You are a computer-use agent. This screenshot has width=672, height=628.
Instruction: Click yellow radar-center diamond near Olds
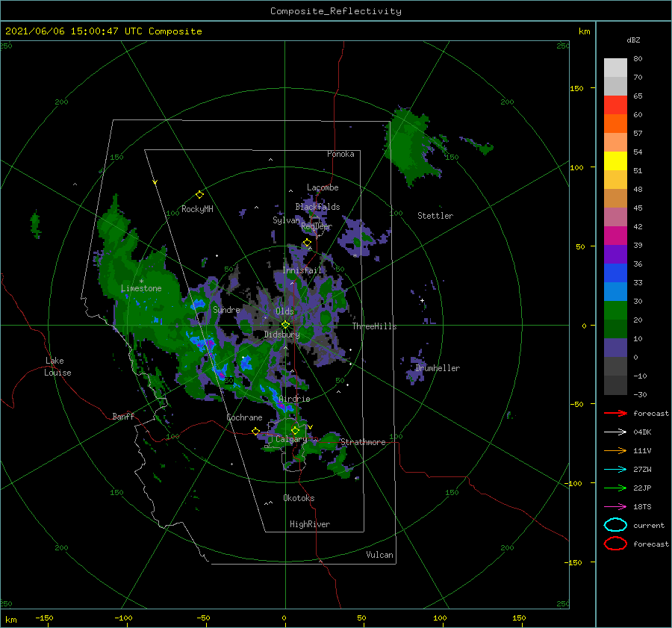285,325
